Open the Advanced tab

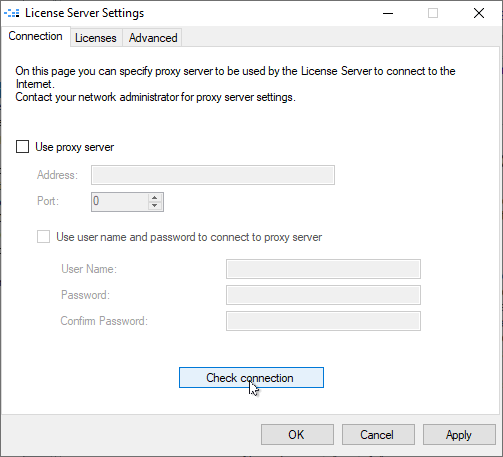click(x=153, y=38)
